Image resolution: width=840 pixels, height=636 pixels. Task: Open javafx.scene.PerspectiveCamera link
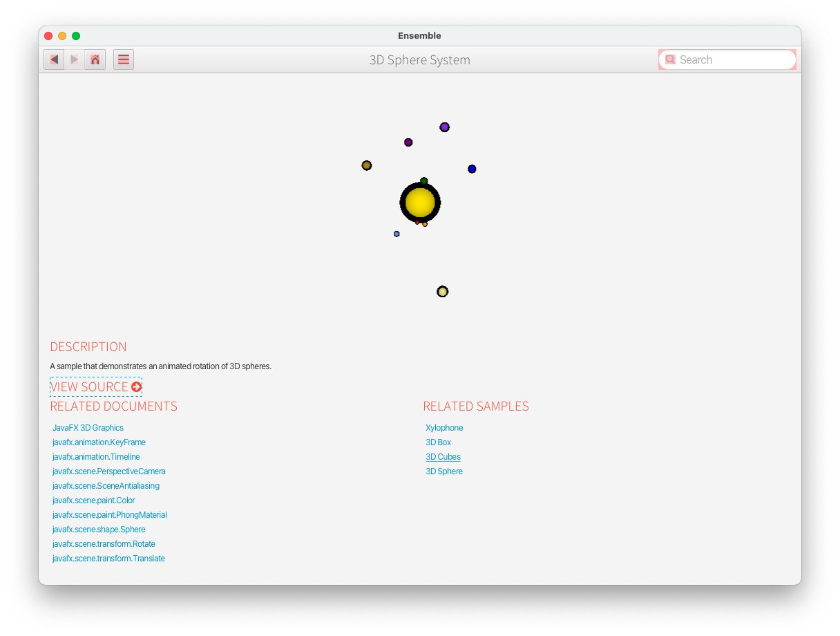(x=108, y=471)
